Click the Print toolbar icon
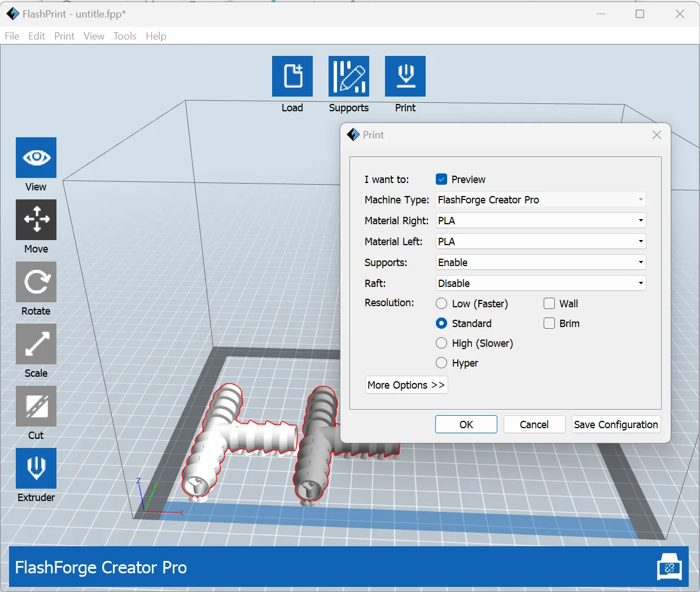Image resolution: width=700 pixels, height=592 pixels. point(405,76)
